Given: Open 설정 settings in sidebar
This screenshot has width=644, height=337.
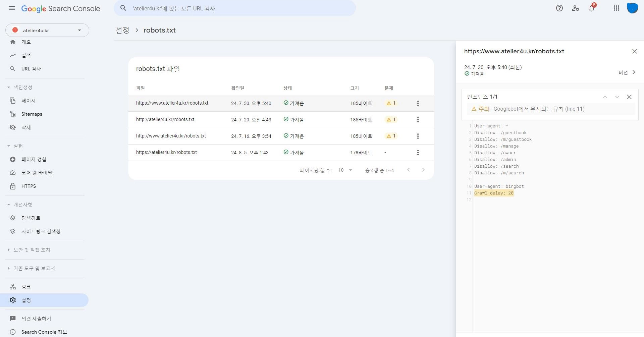Looking at the screenshot, I should click(44, 300).
